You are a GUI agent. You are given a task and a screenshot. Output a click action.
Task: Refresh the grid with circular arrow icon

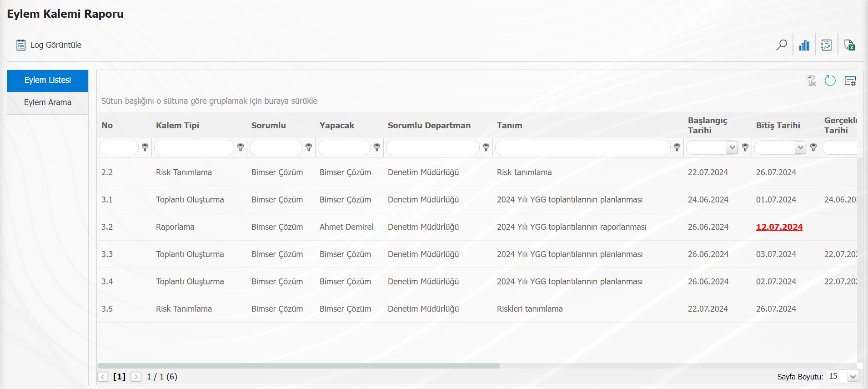tap(830, 81)
